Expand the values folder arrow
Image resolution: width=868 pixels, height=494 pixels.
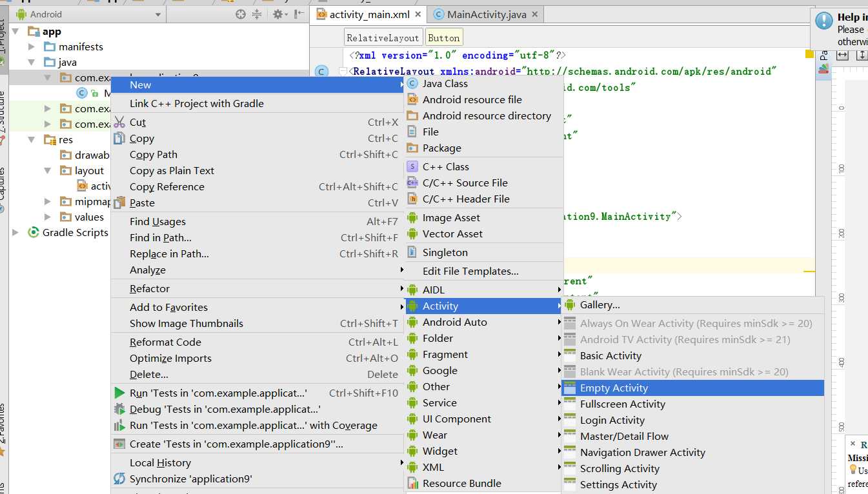(47, 217)
